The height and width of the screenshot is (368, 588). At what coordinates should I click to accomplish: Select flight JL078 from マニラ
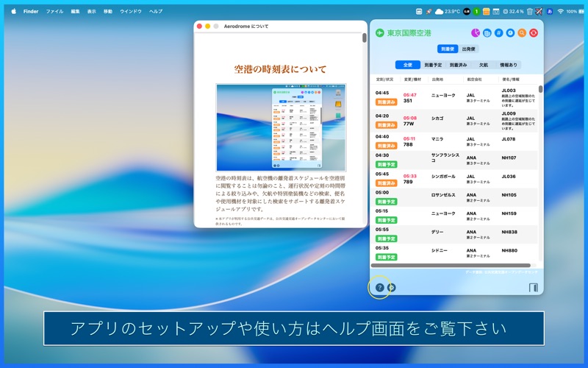(x=455, y=141)
